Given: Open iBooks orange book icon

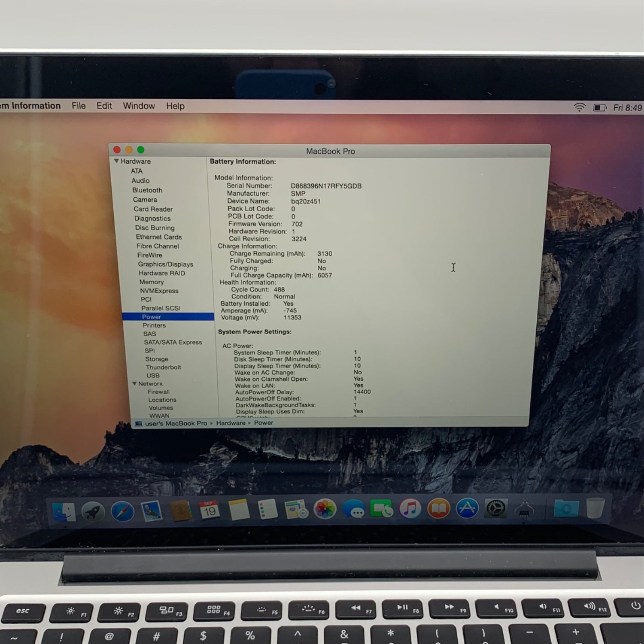Looking at the screenshot, I should (x=438, y=508).
